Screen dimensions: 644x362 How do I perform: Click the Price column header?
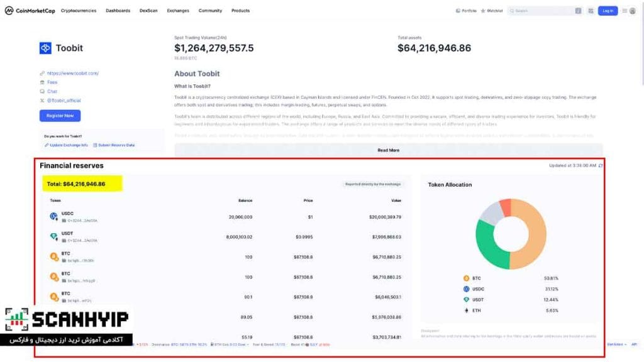coord(308,200)
